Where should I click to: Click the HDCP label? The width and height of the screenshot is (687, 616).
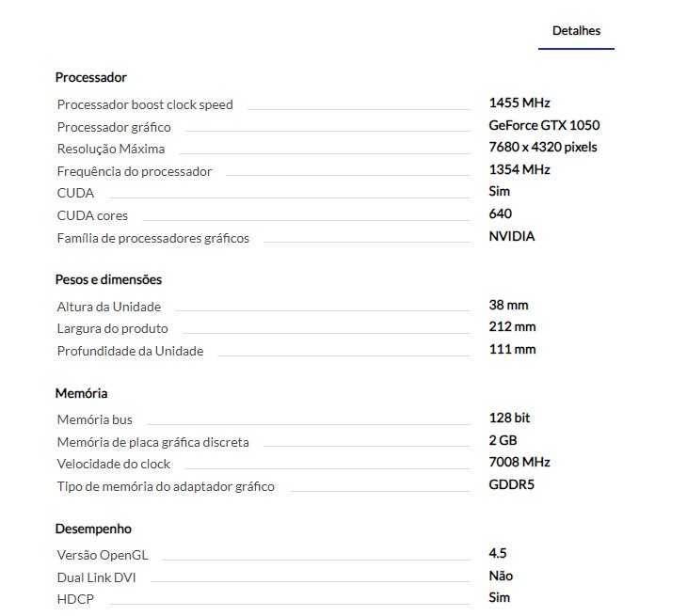click(75, 599)
